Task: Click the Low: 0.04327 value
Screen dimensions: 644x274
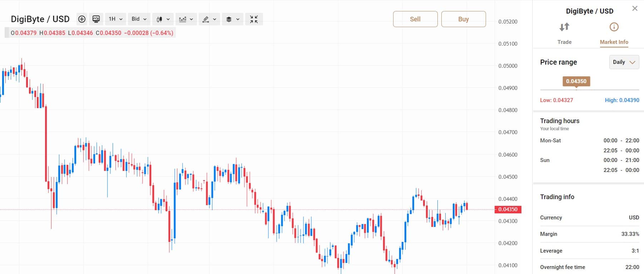Action: tap(556, 100)
